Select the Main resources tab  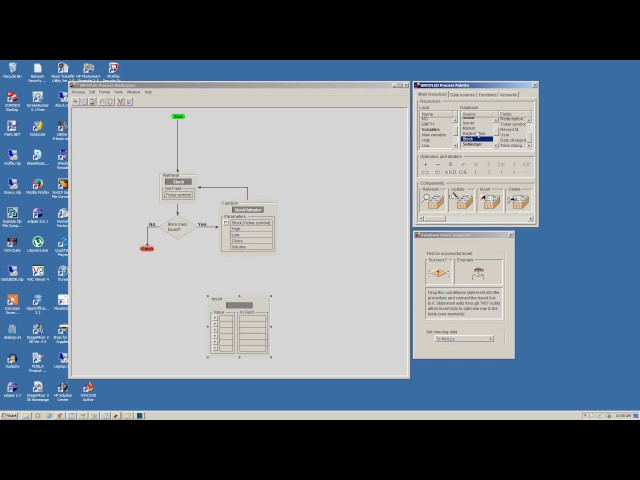(x=432, y=94)
